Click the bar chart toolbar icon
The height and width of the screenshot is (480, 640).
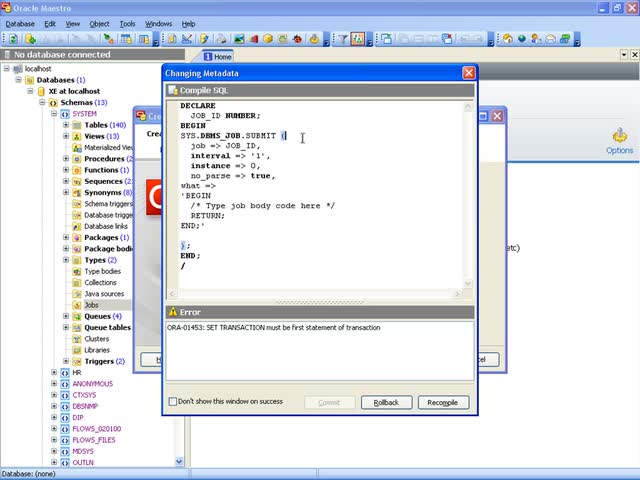coord(253,39)
